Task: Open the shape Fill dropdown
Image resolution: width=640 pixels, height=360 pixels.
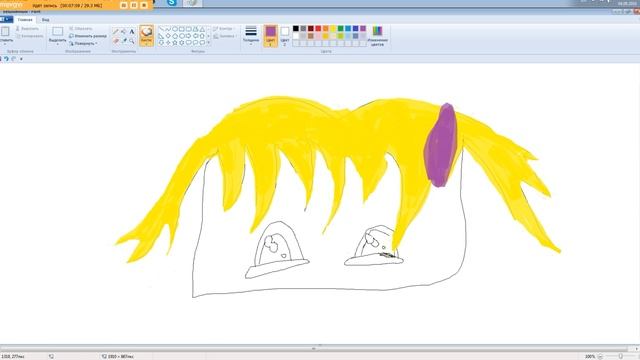Action: coord(225,36)
